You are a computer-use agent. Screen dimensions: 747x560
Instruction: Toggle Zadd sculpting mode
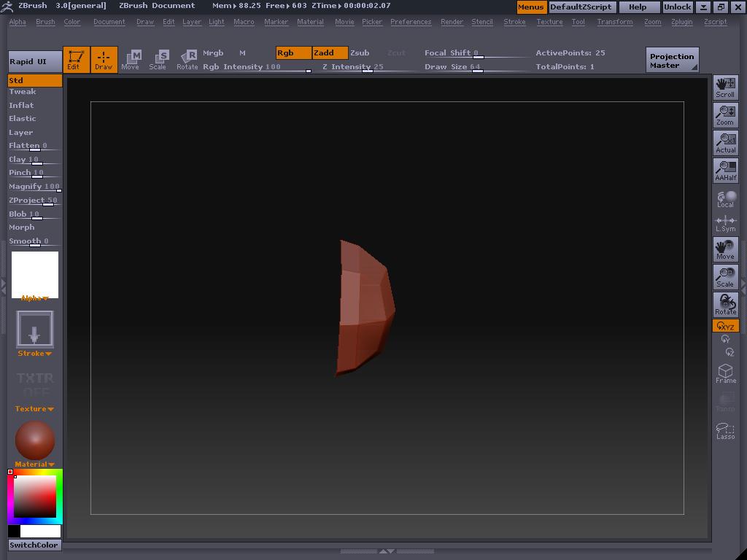[x=328, y=52]
